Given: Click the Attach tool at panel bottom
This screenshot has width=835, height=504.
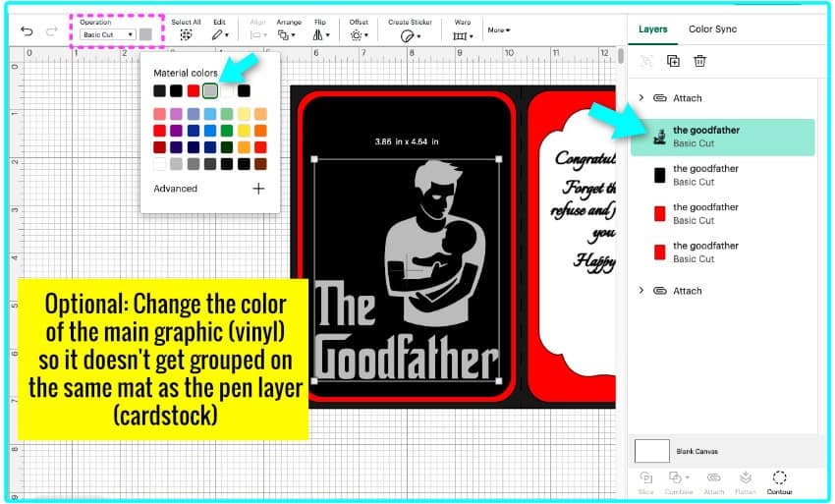Looking at the screenshot, I should coord(713,482).
